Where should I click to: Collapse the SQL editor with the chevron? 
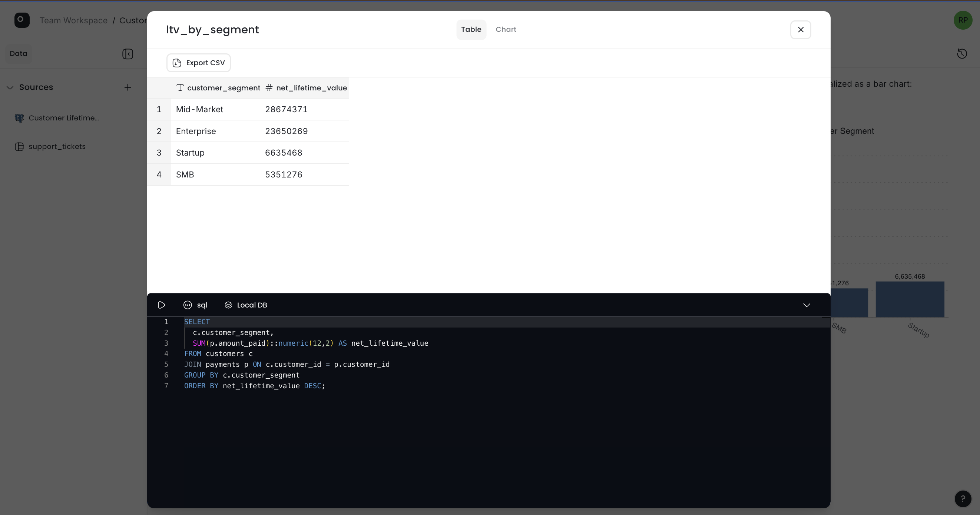[807, 305]
